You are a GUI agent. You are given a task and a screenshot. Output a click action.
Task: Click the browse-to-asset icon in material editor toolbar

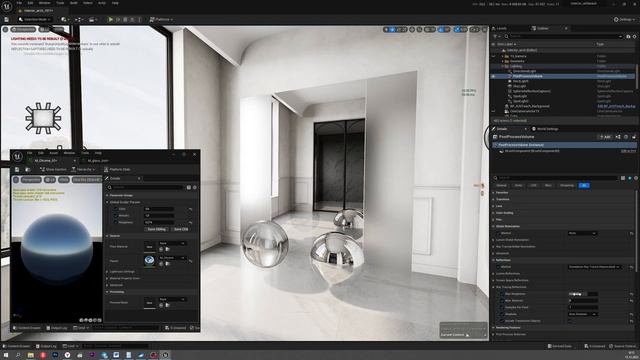[x=28, y=169]
